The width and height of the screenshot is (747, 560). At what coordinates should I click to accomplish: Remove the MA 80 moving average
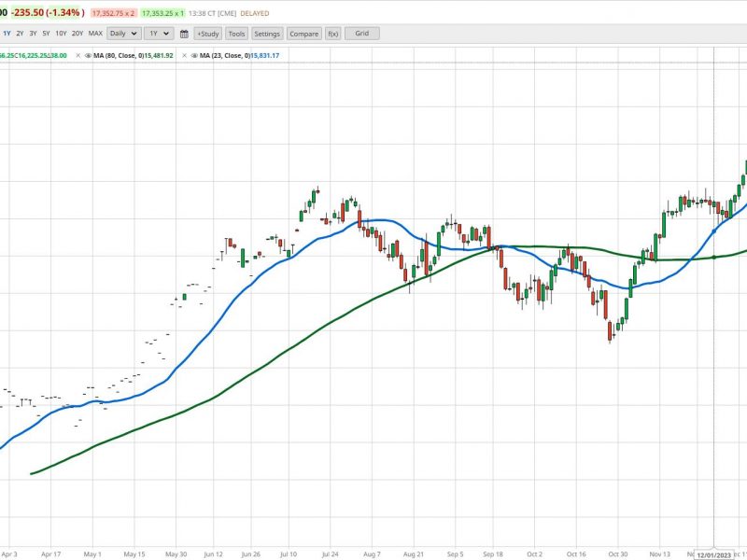(78, 56)
